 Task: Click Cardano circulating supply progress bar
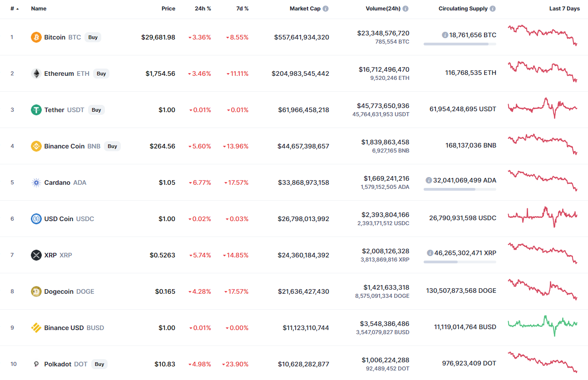pos(460,189)
